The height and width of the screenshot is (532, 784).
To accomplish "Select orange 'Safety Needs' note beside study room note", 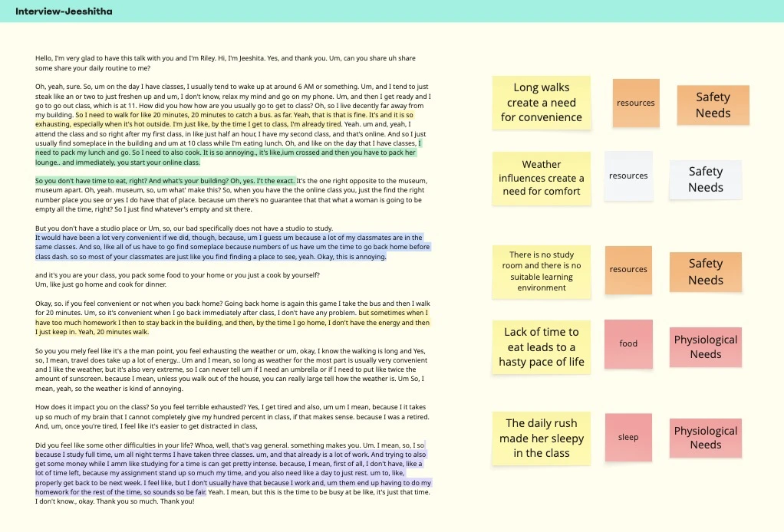I will click(x=706, y=271).
